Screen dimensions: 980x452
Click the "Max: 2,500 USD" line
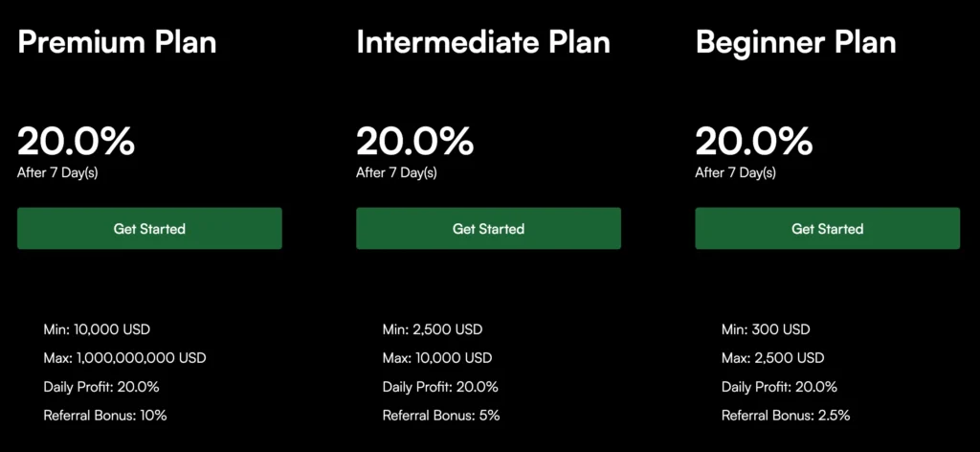772,358
